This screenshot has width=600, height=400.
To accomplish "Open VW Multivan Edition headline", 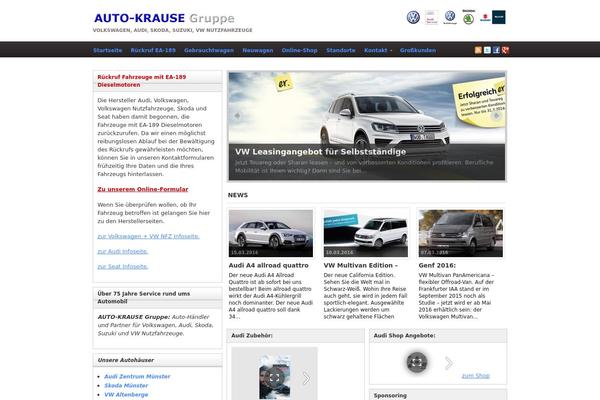I will tap(361, 265).
